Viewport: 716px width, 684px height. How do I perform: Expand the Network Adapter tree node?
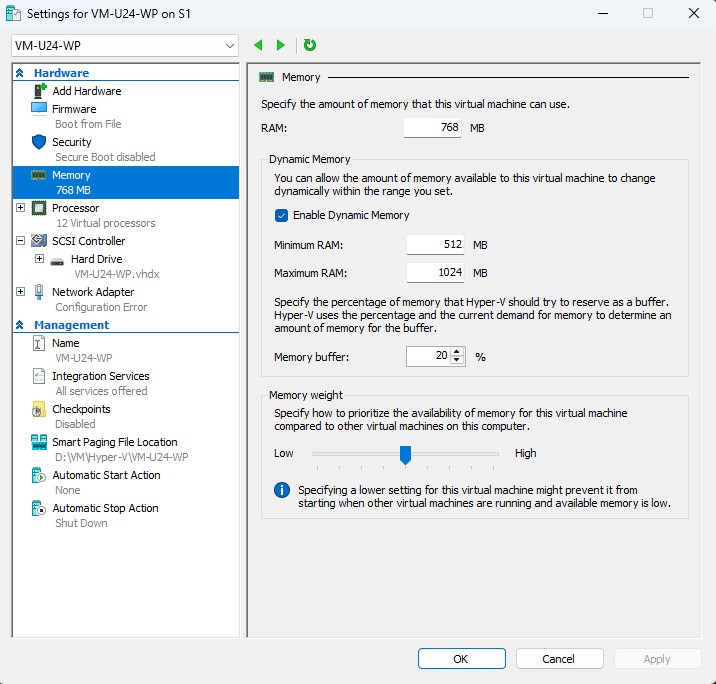click(x=20, y=292)
